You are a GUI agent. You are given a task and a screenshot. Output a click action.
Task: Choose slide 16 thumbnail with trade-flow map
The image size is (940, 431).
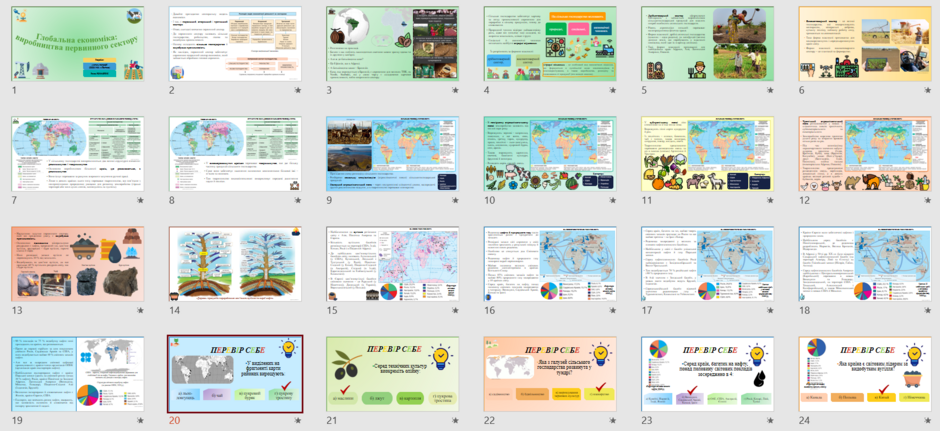pyautogui.click(x=550, y=264)
